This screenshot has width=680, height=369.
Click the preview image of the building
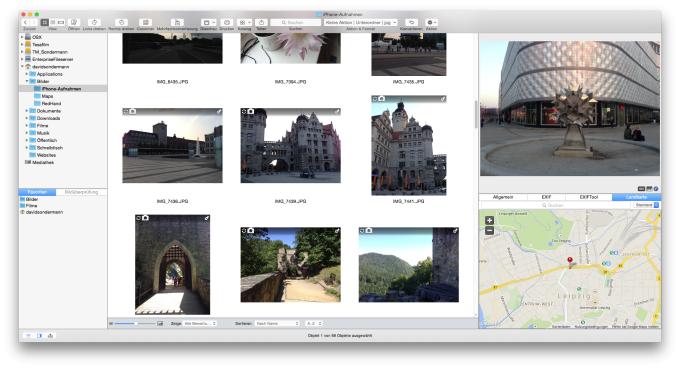[x=570, y=108]
